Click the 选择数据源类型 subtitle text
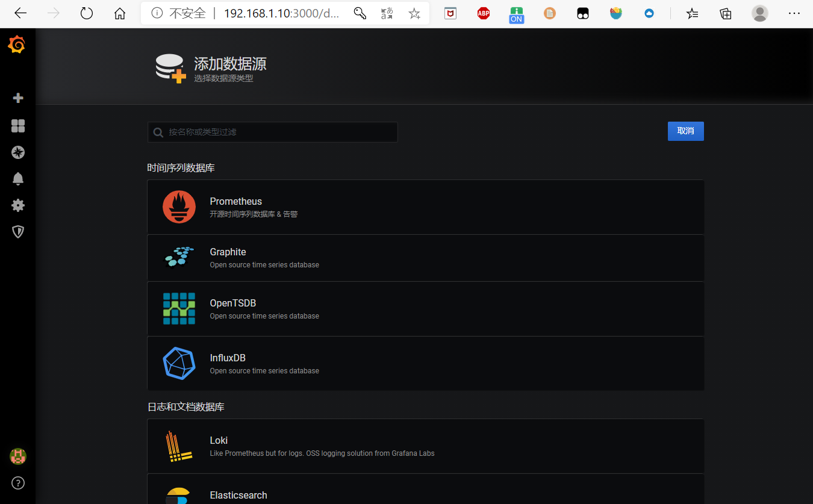 point(223,79)
